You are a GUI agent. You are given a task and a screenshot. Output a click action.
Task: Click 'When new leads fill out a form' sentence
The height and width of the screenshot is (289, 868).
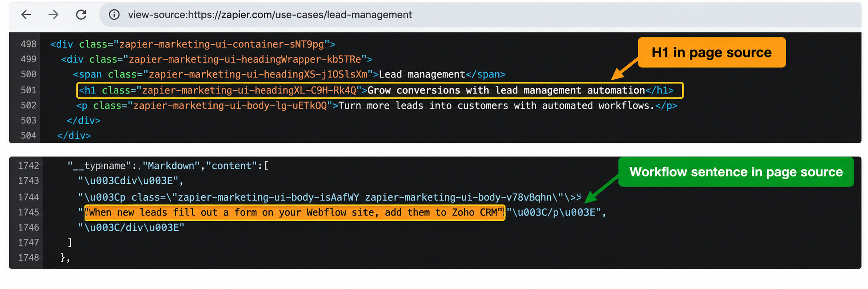click(x=295, y=212)
